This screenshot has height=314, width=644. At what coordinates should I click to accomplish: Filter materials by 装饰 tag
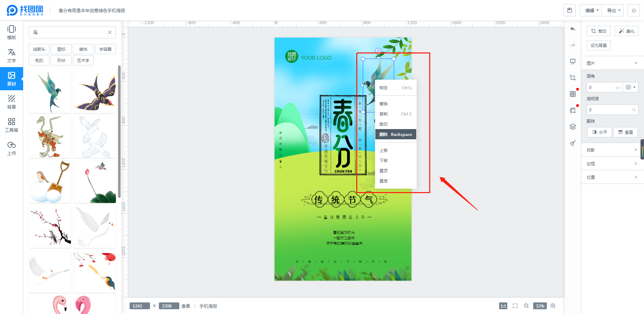click(x=83, y=49)
